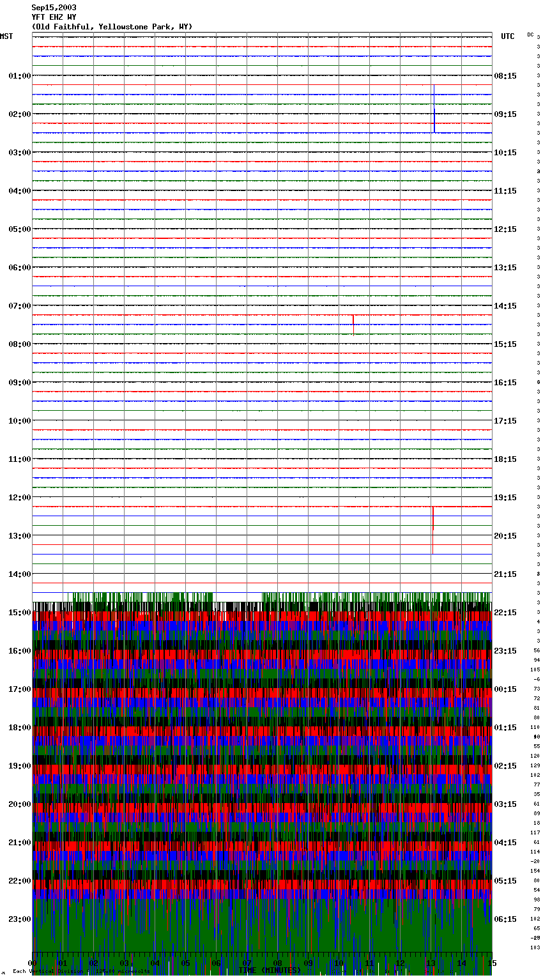Click the 'UTC' axis heading
Screen dimensions: 543x980
(x=507, y=36)
